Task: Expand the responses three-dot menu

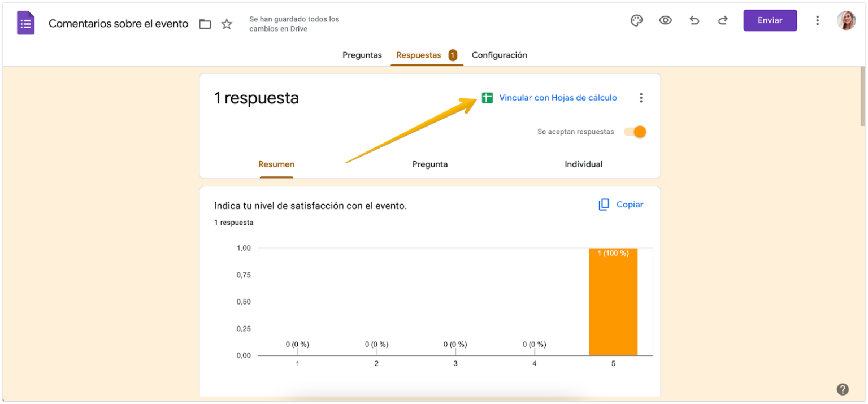Action: click(641, 97)
